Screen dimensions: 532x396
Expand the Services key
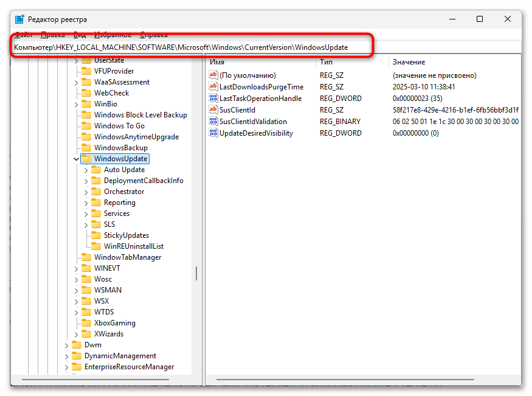pos(86,214)
